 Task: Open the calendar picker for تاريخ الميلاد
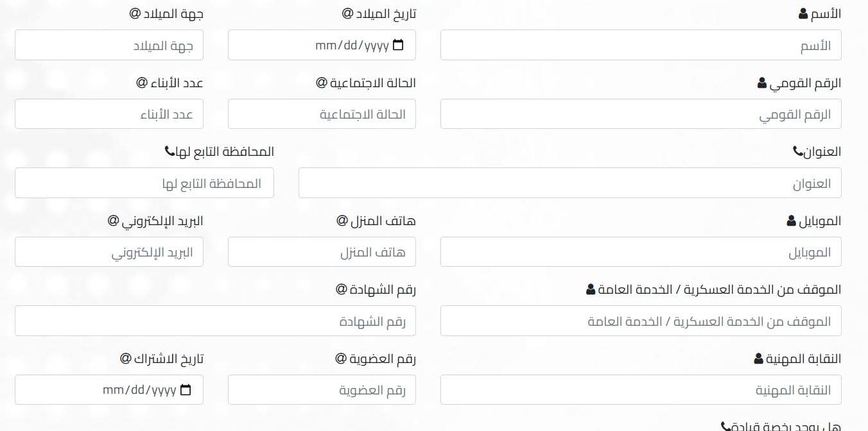(x=399, y=44)
